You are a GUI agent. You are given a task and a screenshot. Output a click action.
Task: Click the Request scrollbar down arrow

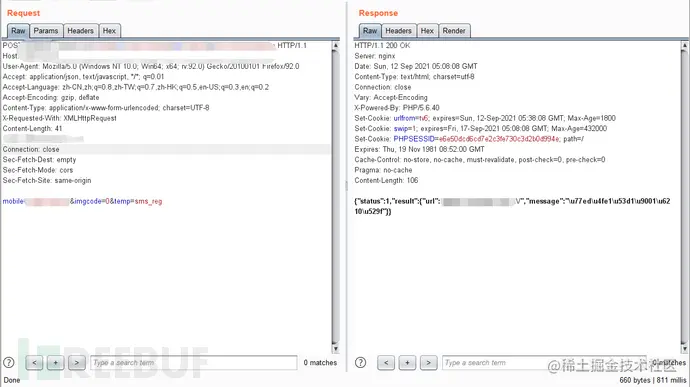[336, 349]
